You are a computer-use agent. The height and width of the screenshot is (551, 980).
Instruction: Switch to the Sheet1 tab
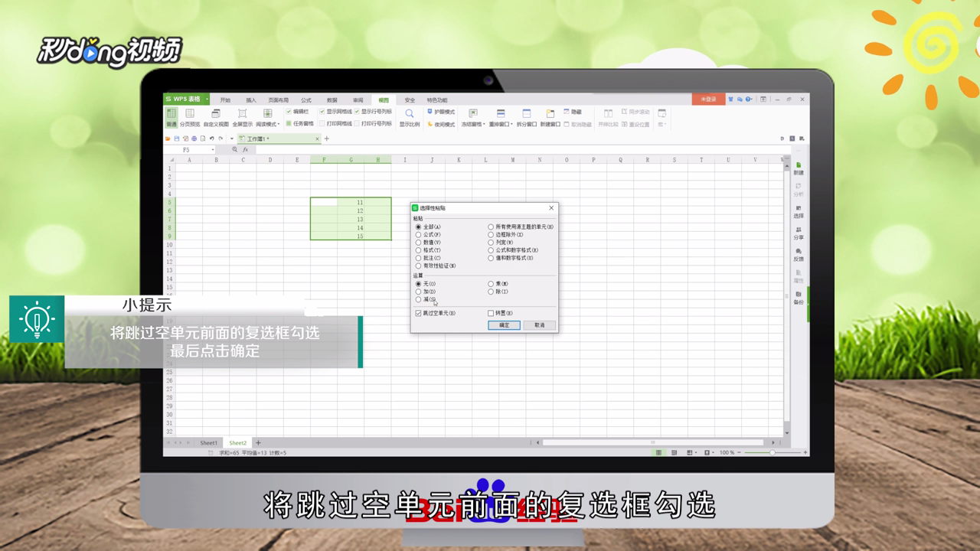[x=209, y=443]
